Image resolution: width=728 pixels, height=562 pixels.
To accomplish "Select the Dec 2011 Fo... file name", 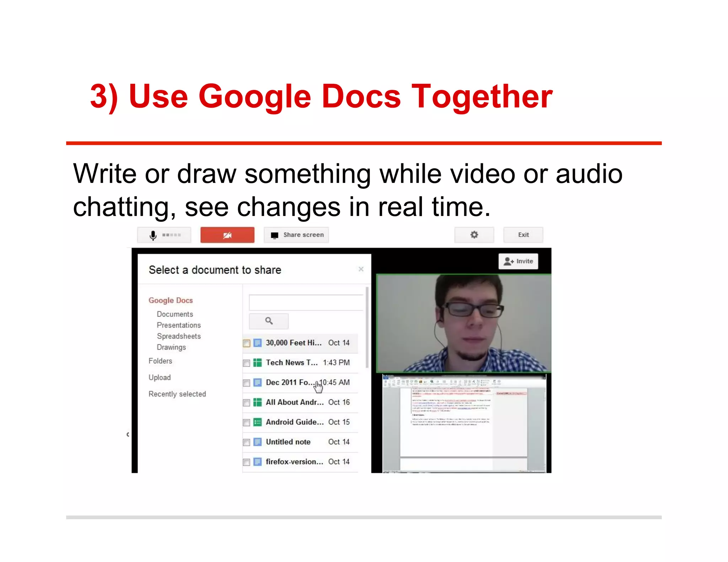I will pyautogui.click(x=290, y=383).
